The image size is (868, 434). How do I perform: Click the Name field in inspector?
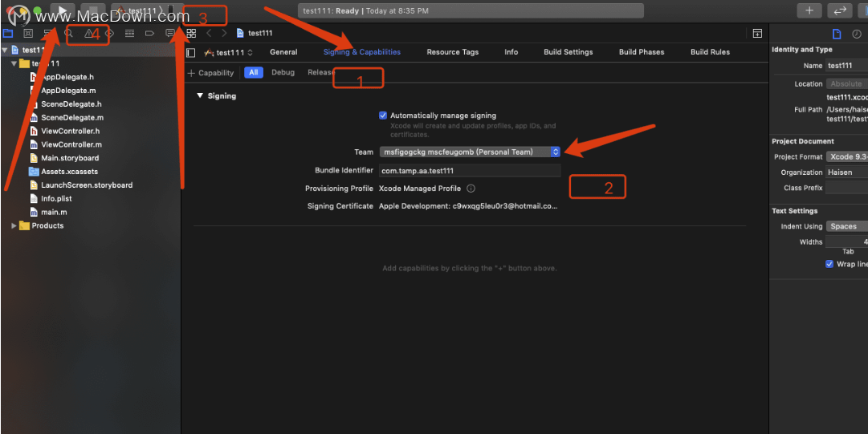(847, 65)
